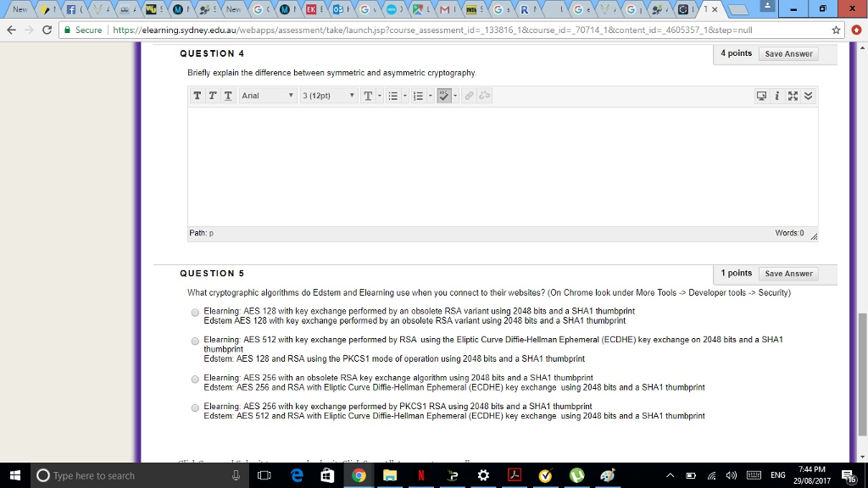Run the spell checker on the answer

pos(442,95)
